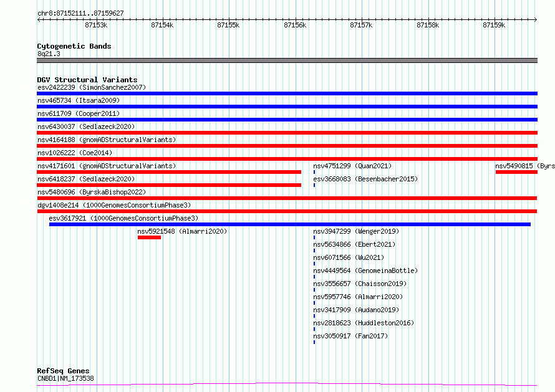Select nsv6071566 (Wu2021) label
This screenshot has width=555, height=392.
(349, 257)
